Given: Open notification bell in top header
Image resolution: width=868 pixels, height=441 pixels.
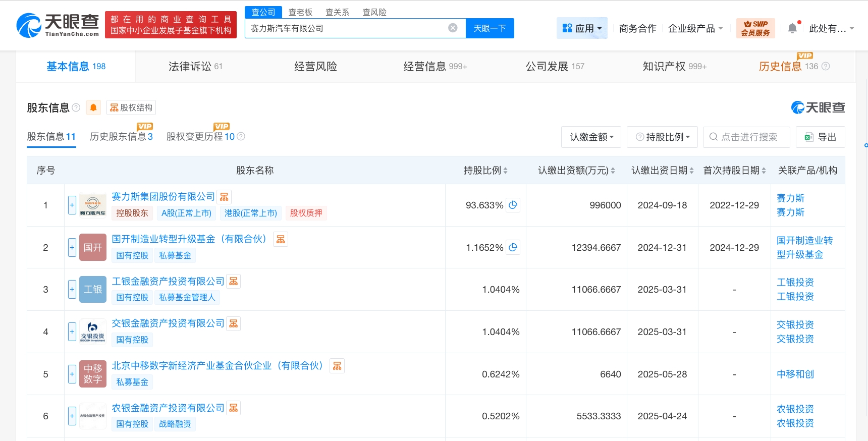Looking at the screenshot, I should pos(792,28).
